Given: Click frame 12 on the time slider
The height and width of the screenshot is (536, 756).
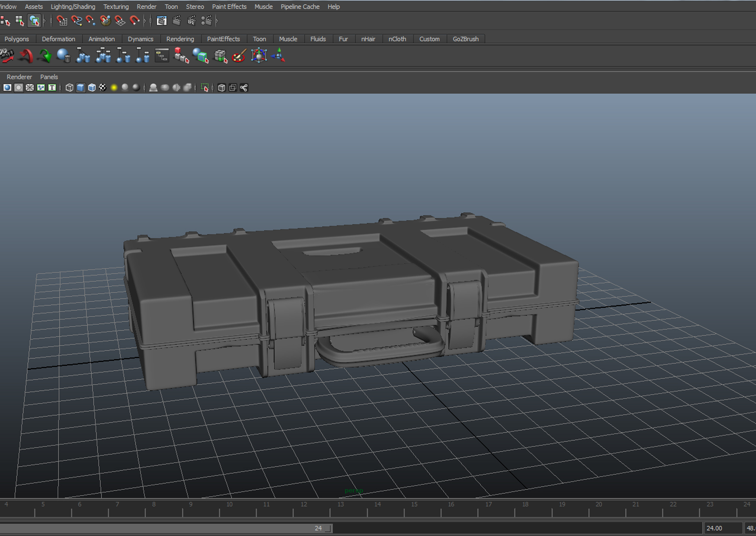Looking at the screenshot, I should 304,510.
